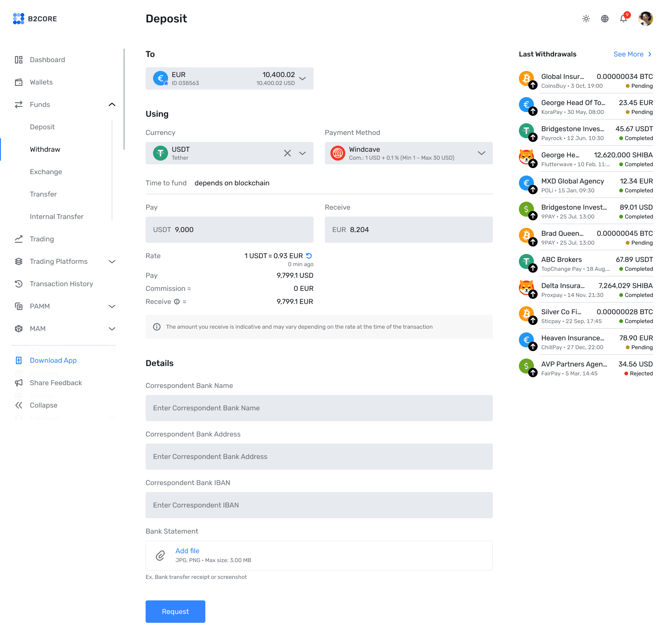
Task: Click the Trading chart icon
Action: (x=19, y=239)
